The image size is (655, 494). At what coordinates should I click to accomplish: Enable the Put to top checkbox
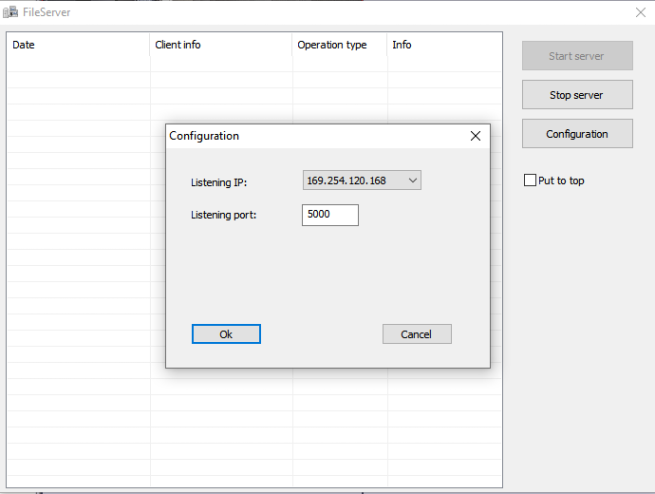point(531,181)
